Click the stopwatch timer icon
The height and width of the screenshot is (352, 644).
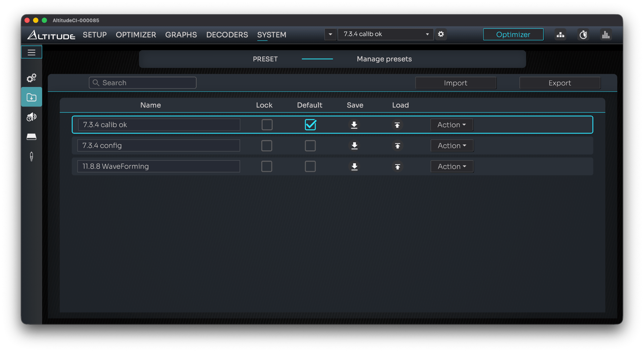click(x=583, y=35)
